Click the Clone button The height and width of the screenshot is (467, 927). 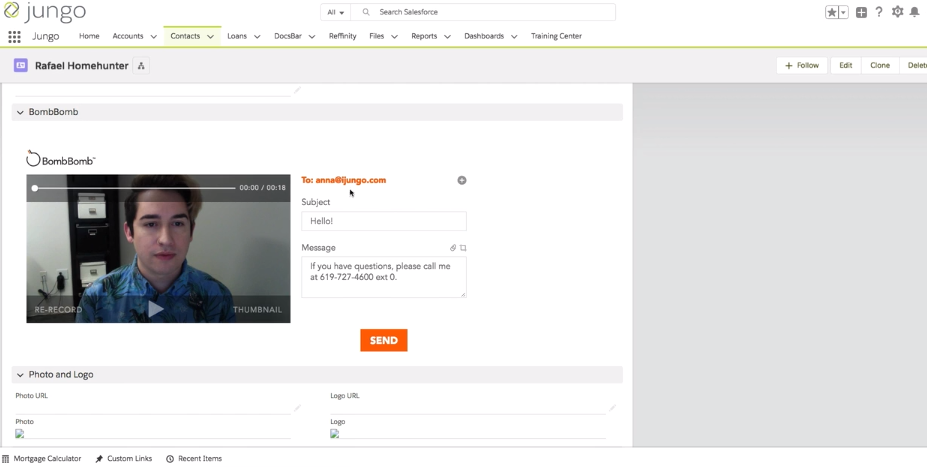[880, 66]
